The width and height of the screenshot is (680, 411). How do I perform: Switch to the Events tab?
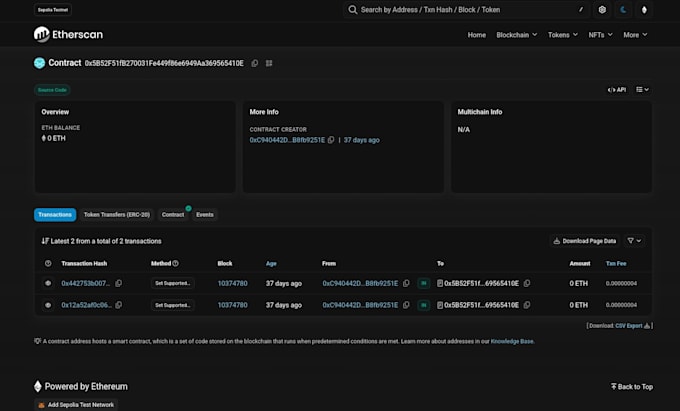(x=205, y=215)
